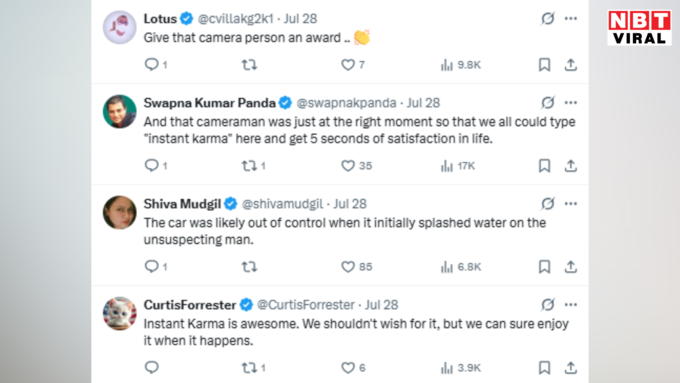Open CurtisForrester's profile name link

tap(190, 305)
